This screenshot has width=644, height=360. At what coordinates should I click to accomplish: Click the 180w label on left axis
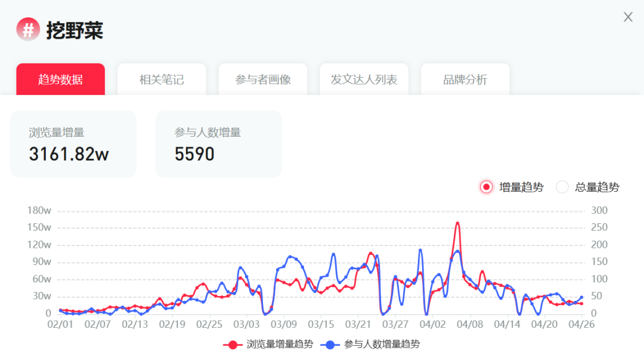click(x=39, y=210)
